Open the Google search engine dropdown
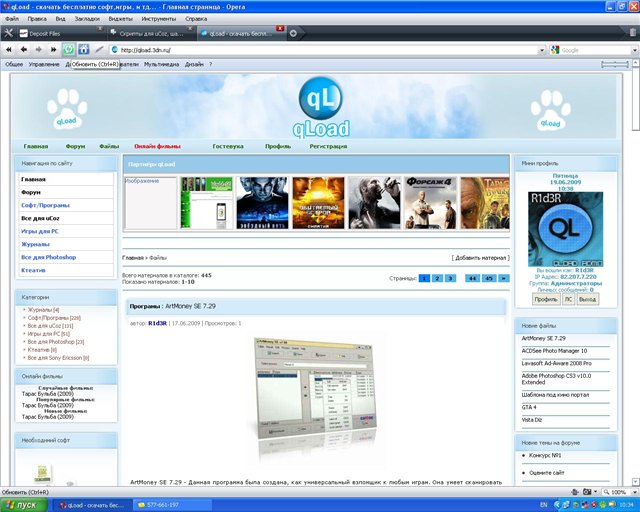The height and width of the screenshot is (512, 640). coord(635,50)
